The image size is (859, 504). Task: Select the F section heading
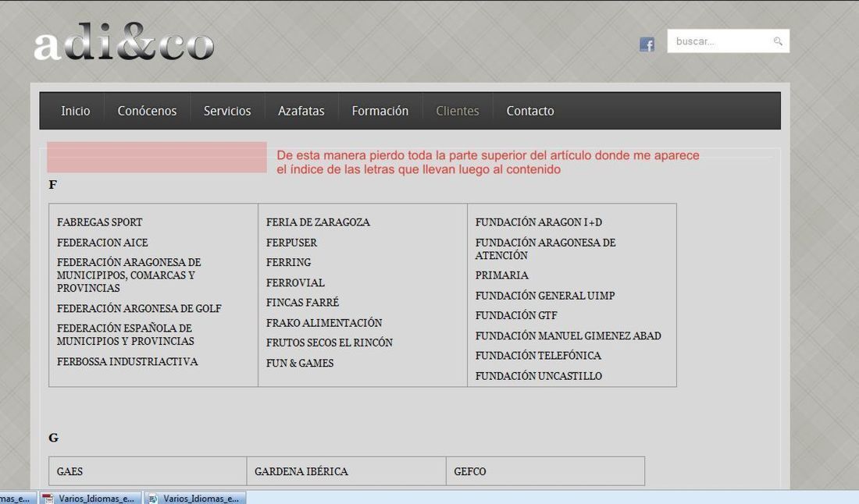pos(52,184)
